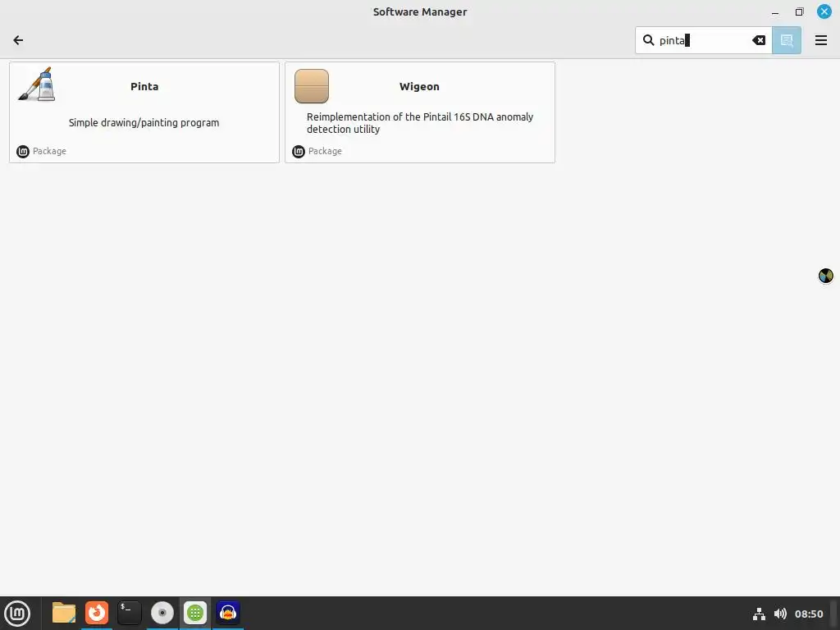Screen dimensions: 840x630
Task: Open the penguin headphones app in taskbar
Action: 228,613
